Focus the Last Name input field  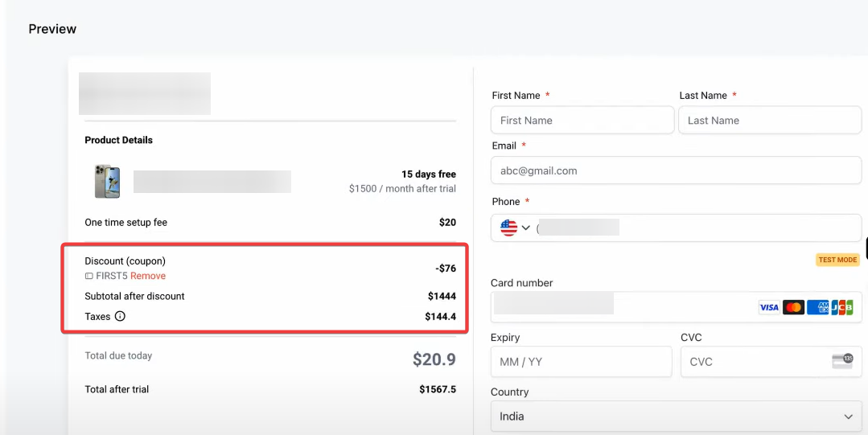[770, 121]
